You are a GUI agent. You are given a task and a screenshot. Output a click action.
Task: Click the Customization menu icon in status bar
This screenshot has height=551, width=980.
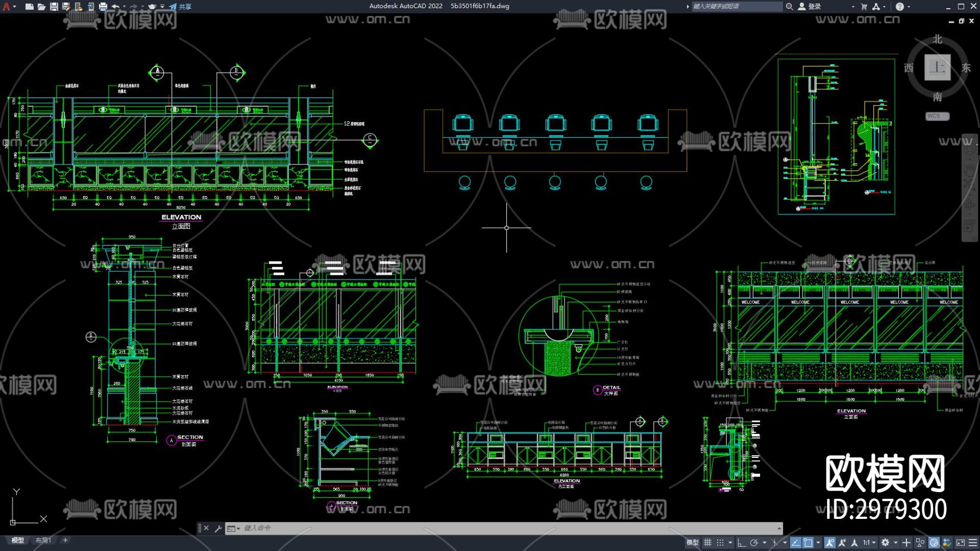(973, 542)
